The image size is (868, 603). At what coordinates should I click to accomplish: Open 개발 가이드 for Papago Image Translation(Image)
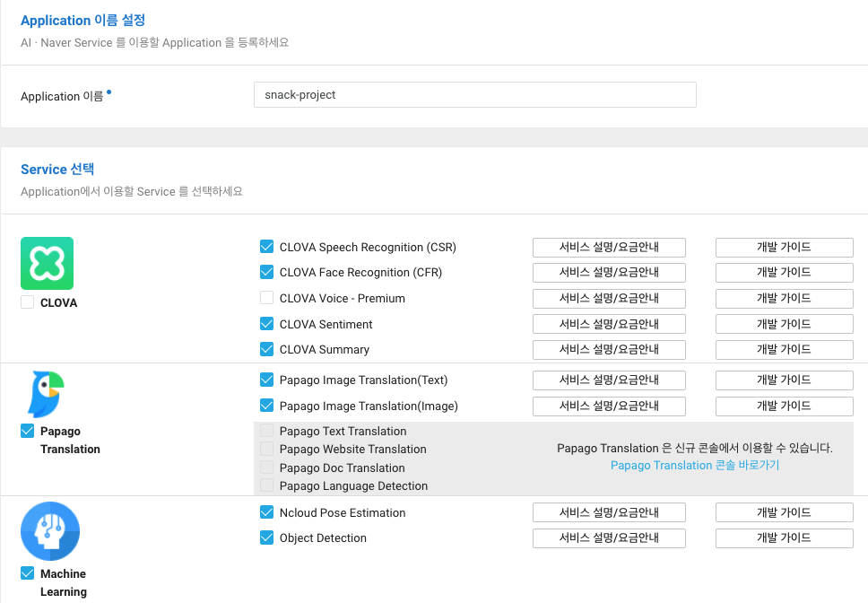click(784, 406)
